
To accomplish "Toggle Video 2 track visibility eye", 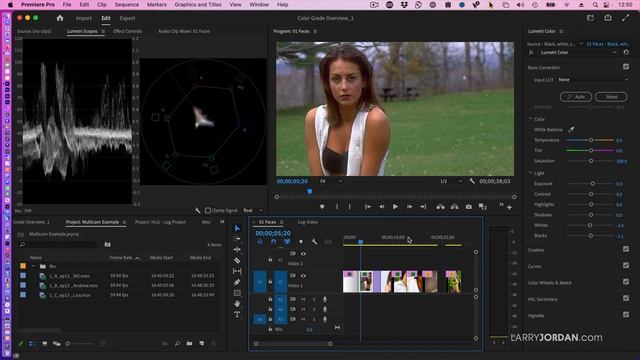I will 303,253.
